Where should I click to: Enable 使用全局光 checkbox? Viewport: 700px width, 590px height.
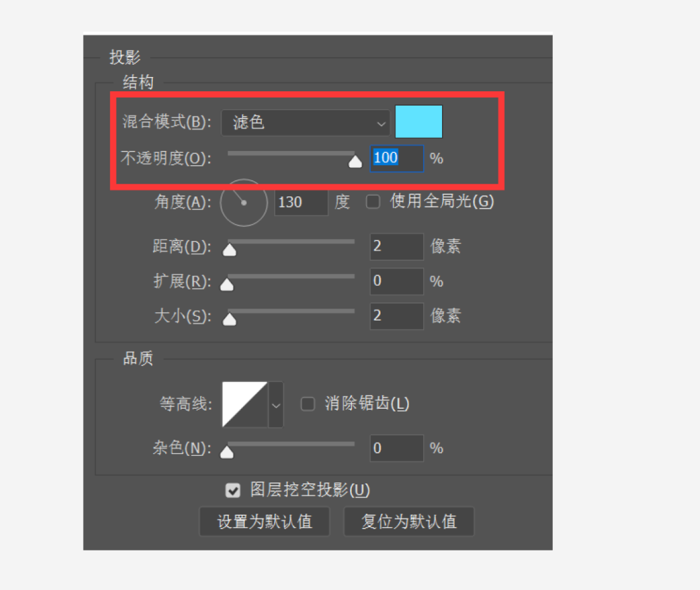pyautogui.click(x=373, y=201)
